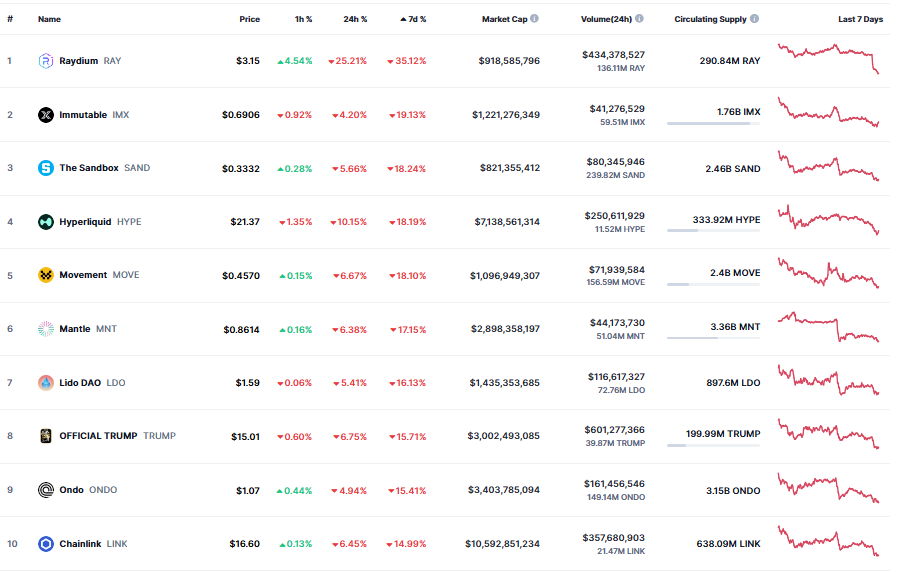Image resolution: width=900 pixels, height=572 pixels.
Task: Click Last 7 Days column header
Action: tap(860, 20)
